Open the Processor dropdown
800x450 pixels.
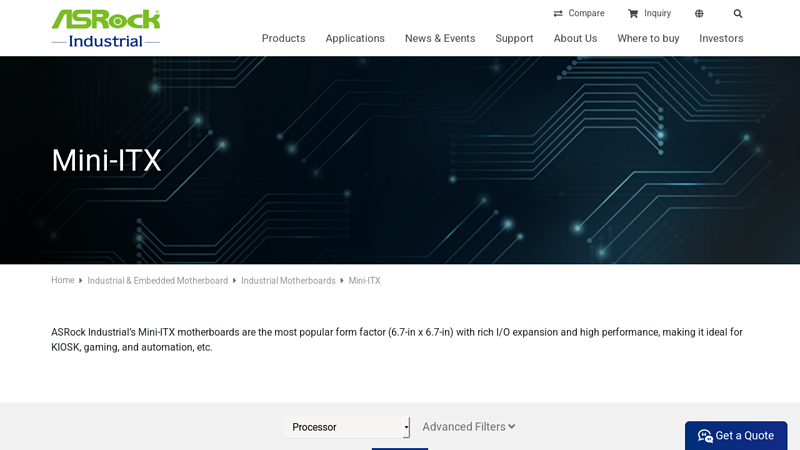(347, 427)
